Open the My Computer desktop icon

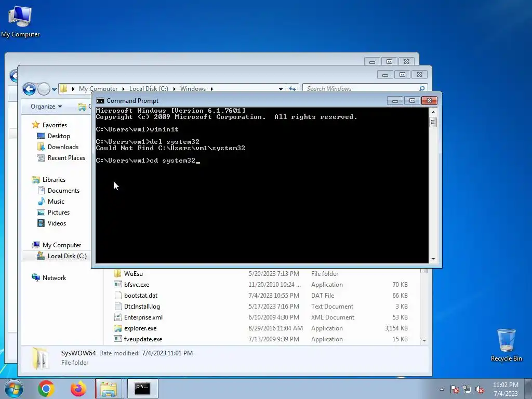point(20,21)
